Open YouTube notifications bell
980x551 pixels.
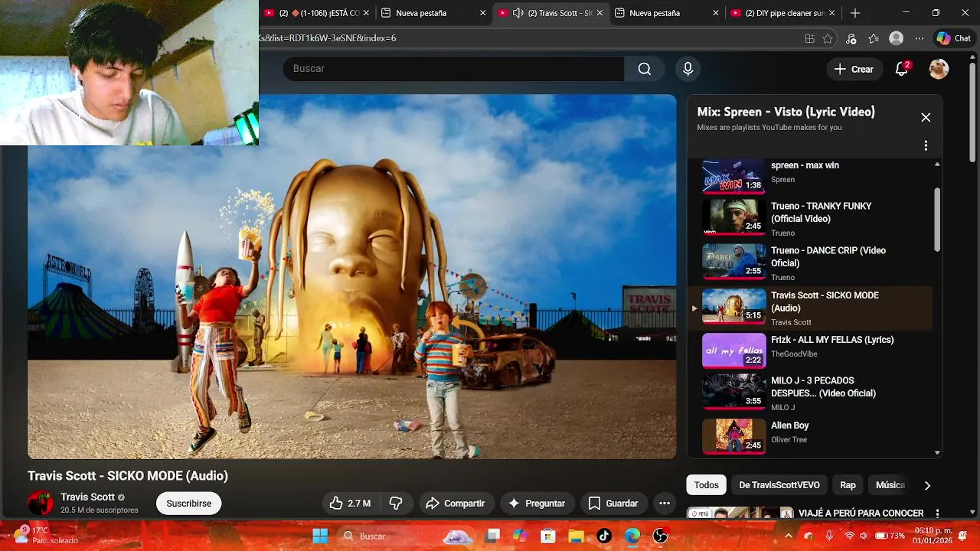[902, 69]
